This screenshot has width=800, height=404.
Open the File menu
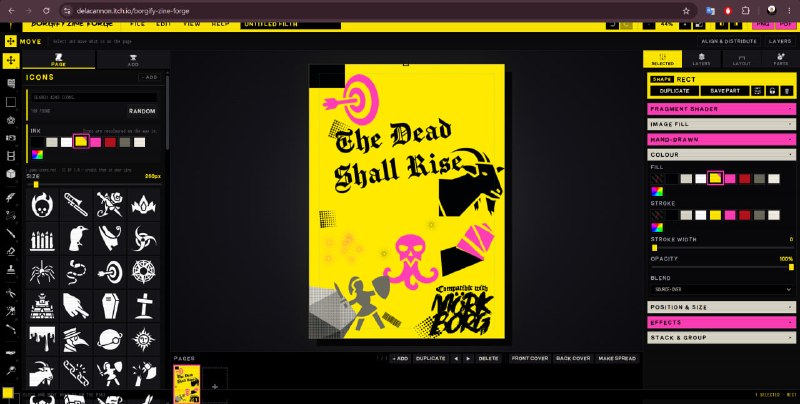pyautogui.click(x=137, y=24)
